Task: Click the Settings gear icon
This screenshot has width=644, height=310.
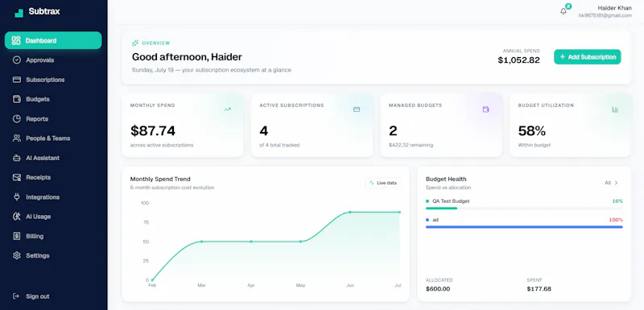Action: (16, 255)
